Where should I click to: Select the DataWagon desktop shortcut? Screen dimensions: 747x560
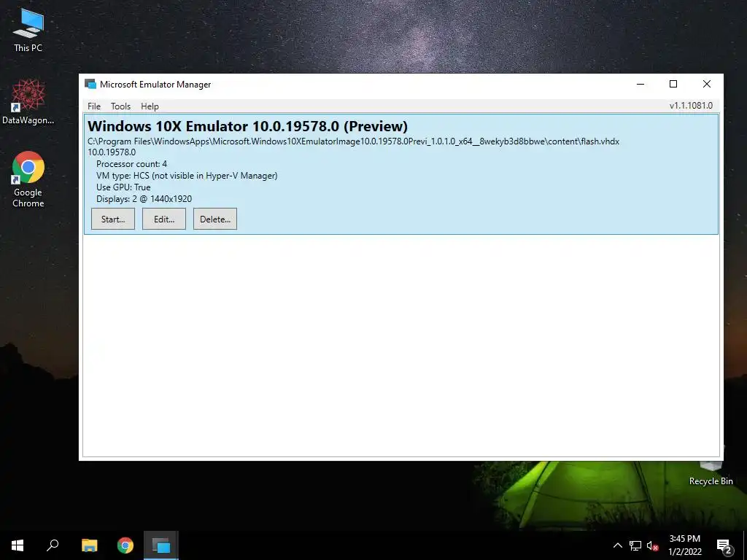(x=28, y=102)
